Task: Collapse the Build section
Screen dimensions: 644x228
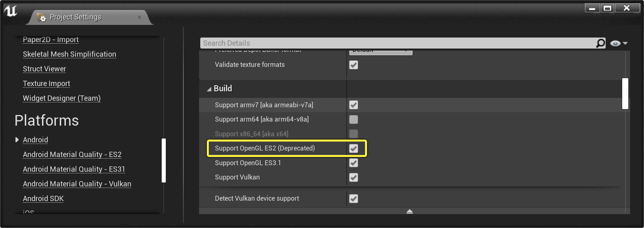Action: click(x=209, y=89)
